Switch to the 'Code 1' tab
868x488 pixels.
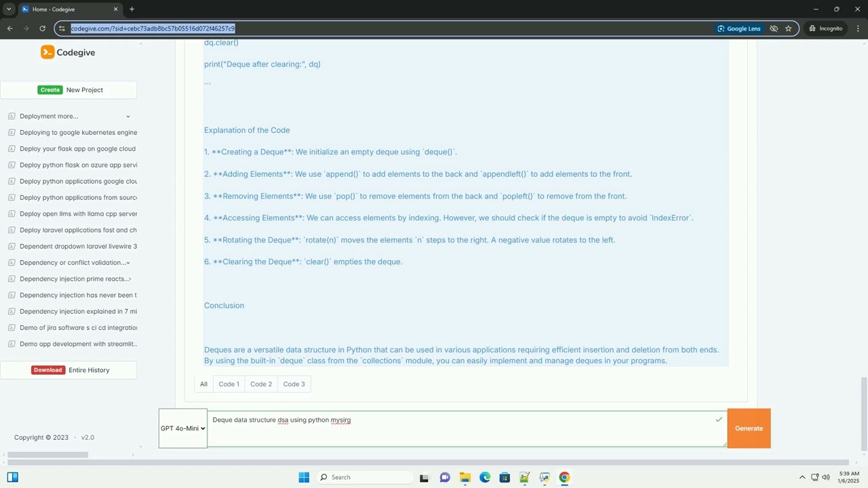229,384
